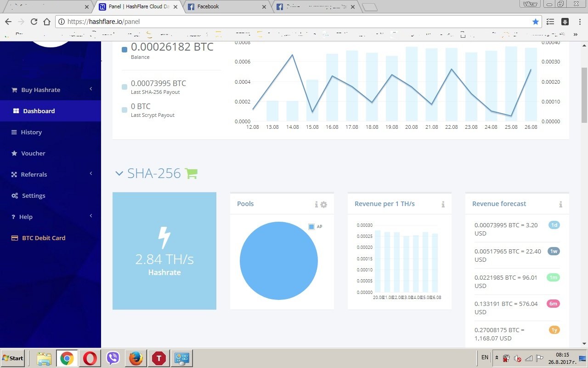
Task: Click the Buy Hashrate cart icon
Action: pos(14,90)
